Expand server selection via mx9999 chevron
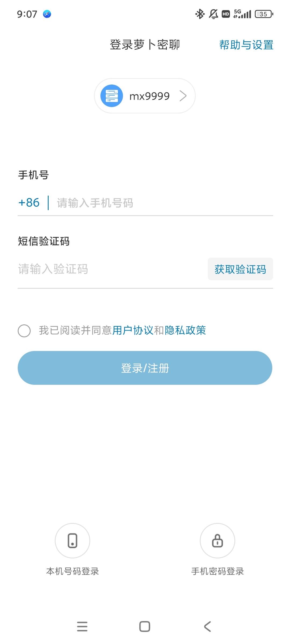 183,96
